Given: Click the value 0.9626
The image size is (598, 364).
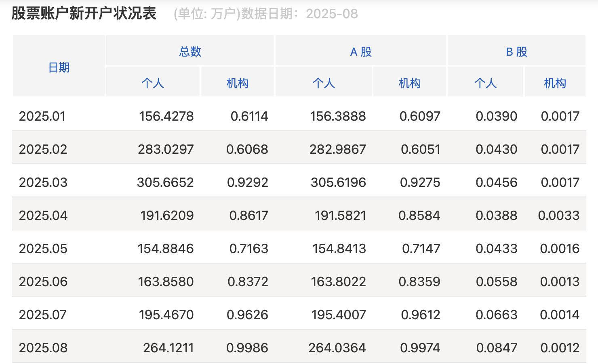Looking at the screenshot, I should [248, 315].
